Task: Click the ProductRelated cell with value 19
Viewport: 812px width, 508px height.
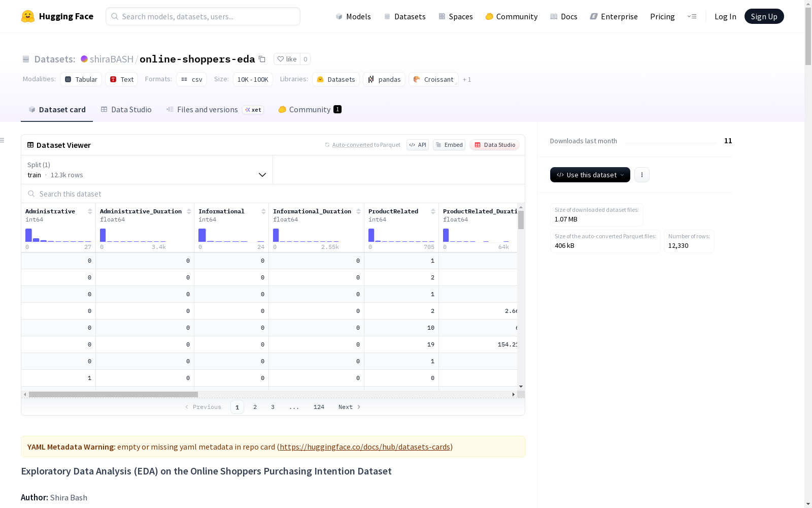Action: tap(401, 344)
